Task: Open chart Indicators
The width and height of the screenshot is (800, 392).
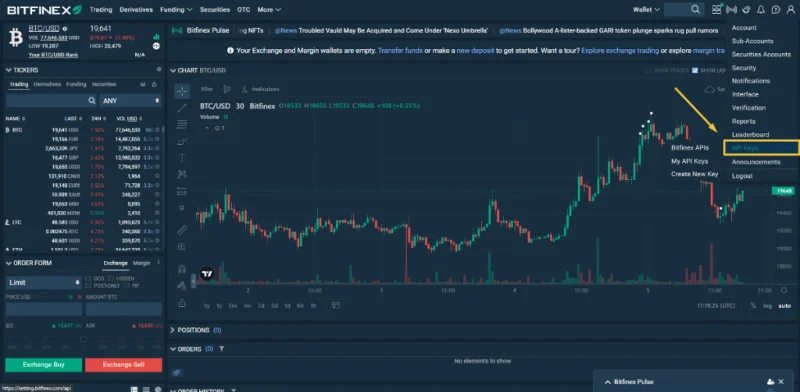Action: click(261, 89)
